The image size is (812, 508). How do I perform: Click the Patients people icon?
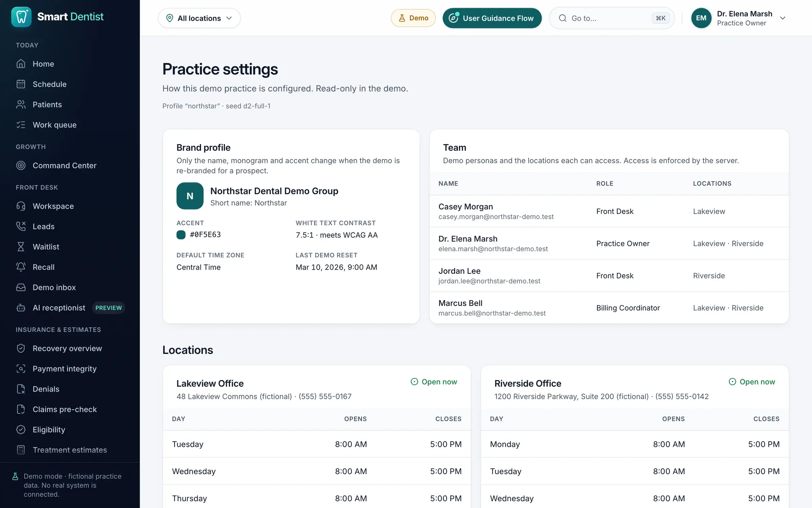click(21, 104)
